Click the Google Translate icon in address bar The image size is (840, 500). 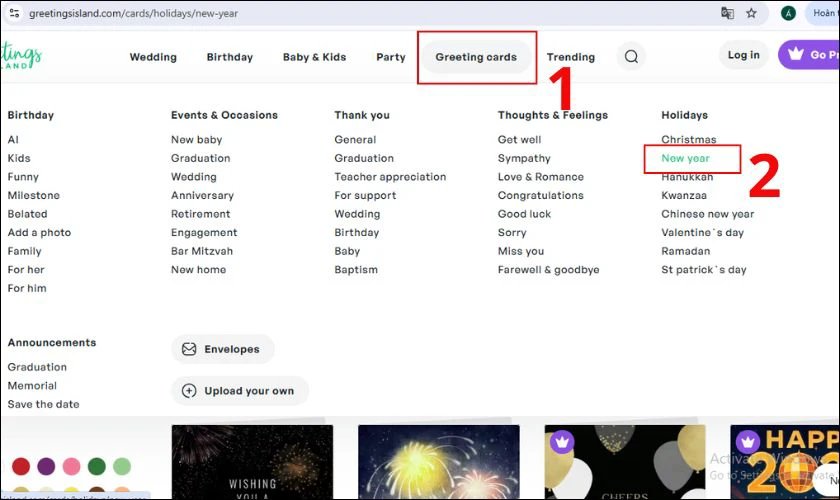[727, 14]
